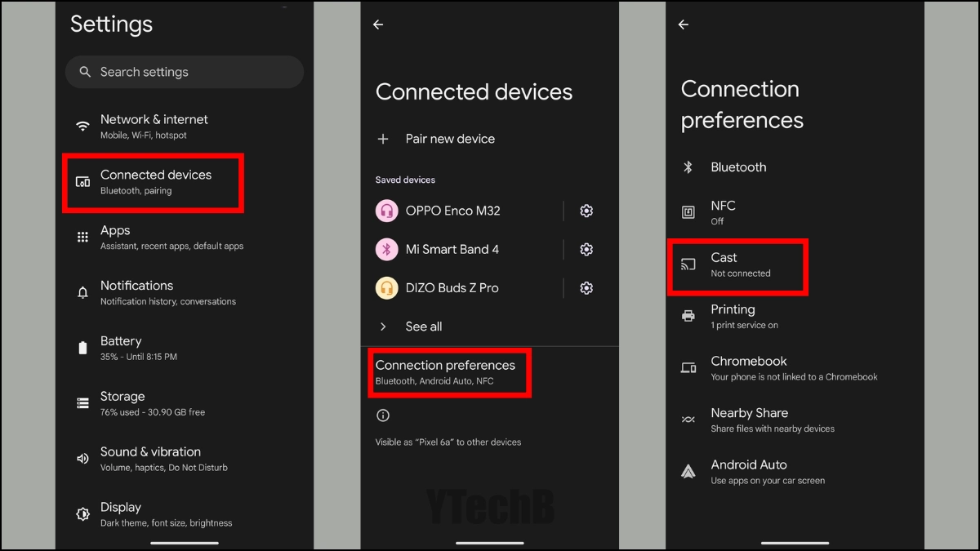Open Notifications settings entry
Viewport: 980px width, 551px height.
pyautogui.click(x=185, y=292)
